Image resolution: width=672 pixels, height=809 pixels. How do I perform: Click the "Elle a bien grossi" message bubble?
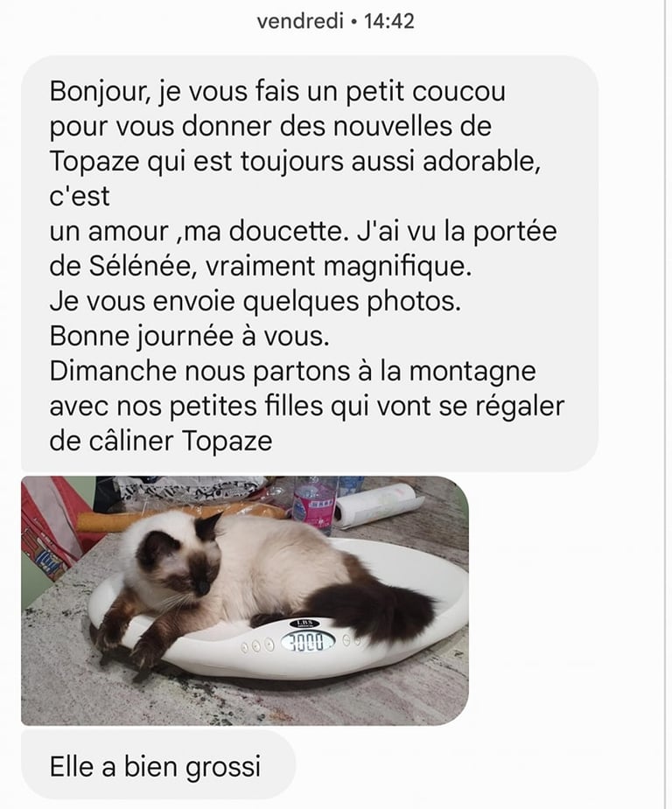[157, 764]
